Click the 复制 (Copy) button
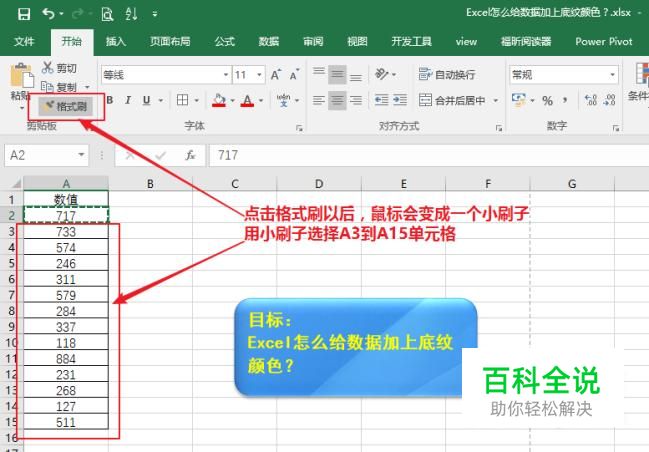649x452 pixels. point(59,87)
